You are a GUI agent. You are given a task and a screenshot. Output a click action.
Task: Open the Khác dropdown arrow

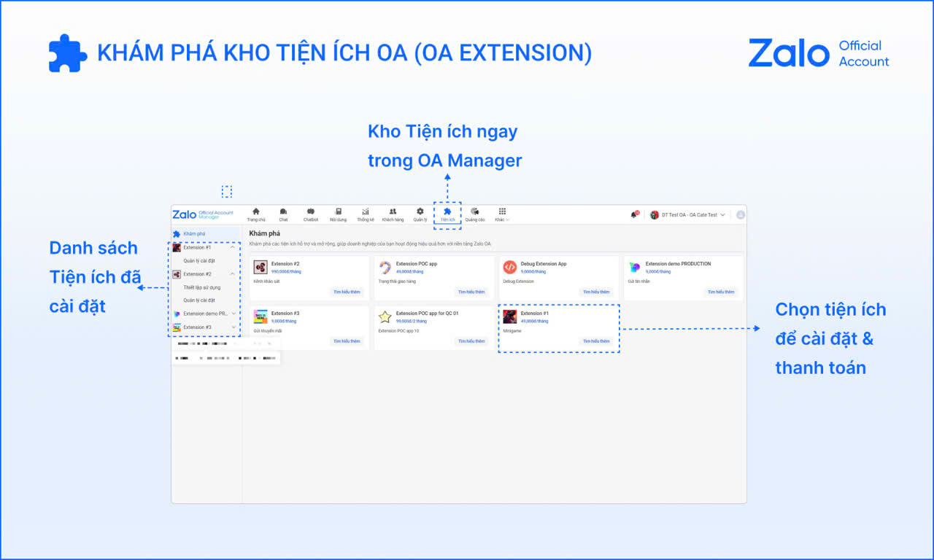508,219
